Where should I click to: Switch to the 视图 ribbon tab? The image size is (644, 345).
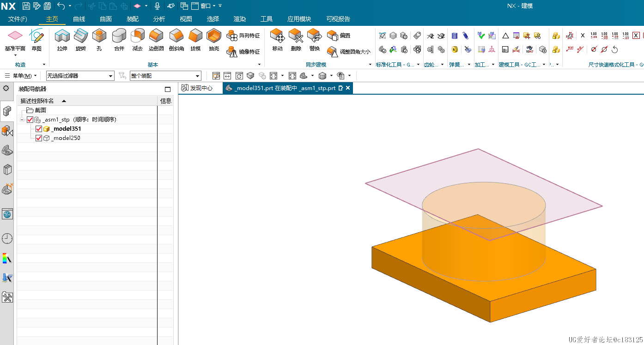(186, 19)
